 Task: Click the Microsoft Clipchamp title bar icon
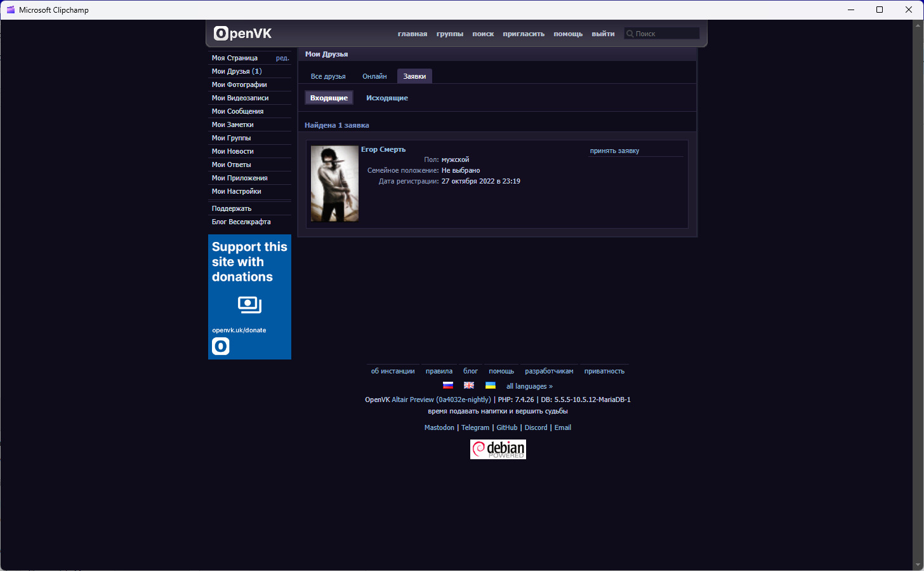[10, 10]
